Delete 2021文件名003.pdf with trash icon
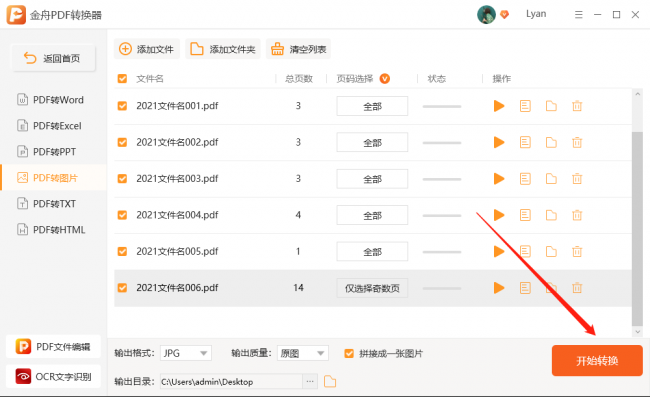 click(x=577, y=179)
